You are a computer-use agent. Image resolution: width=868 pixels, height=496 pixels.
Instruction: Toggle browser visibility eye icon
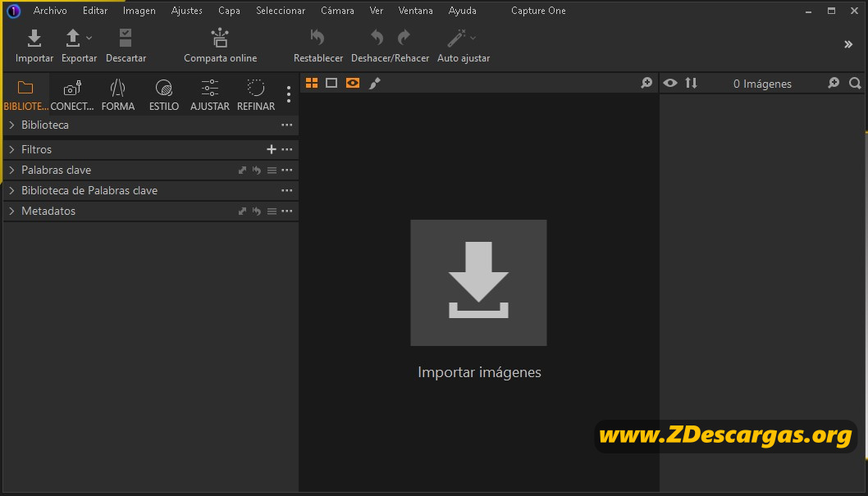pyautogui.click(x=669, y=83)
